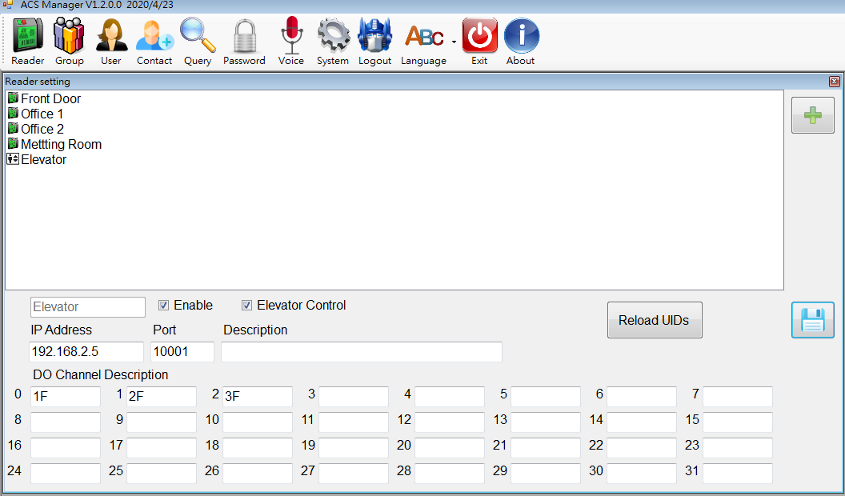Click the DO channel 26 field

pos(257,473)
